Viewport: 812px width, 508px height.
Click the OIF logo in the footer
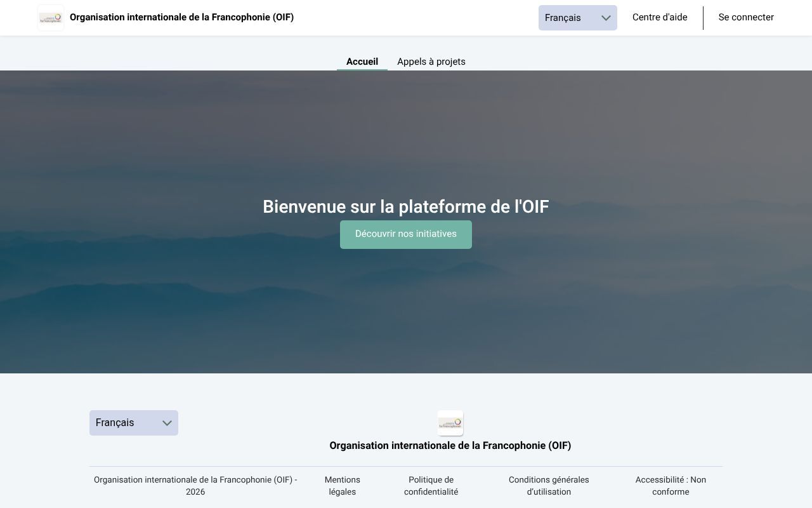450,423
